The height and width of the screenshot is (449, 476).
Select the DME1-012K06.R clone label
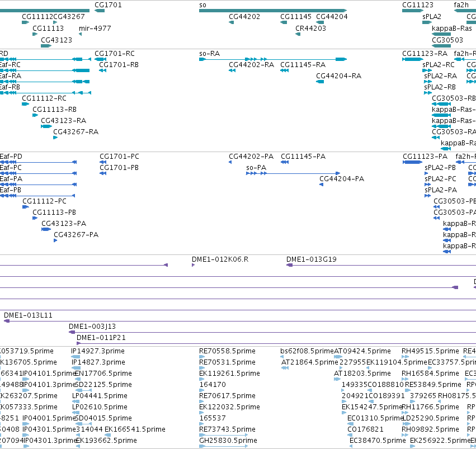[x=220, y=259]
